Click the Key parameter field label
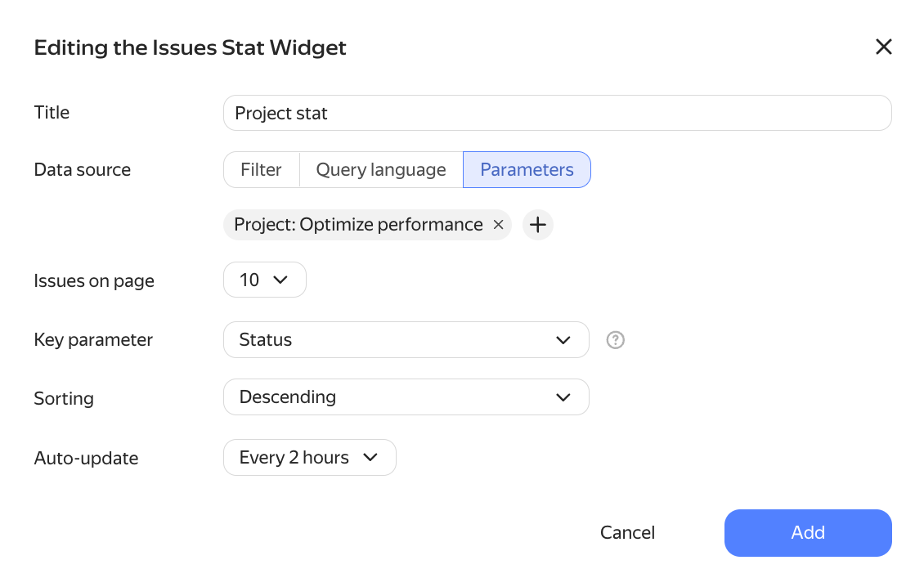The height and width of the screenshot is (587, 924). [93, 340]
